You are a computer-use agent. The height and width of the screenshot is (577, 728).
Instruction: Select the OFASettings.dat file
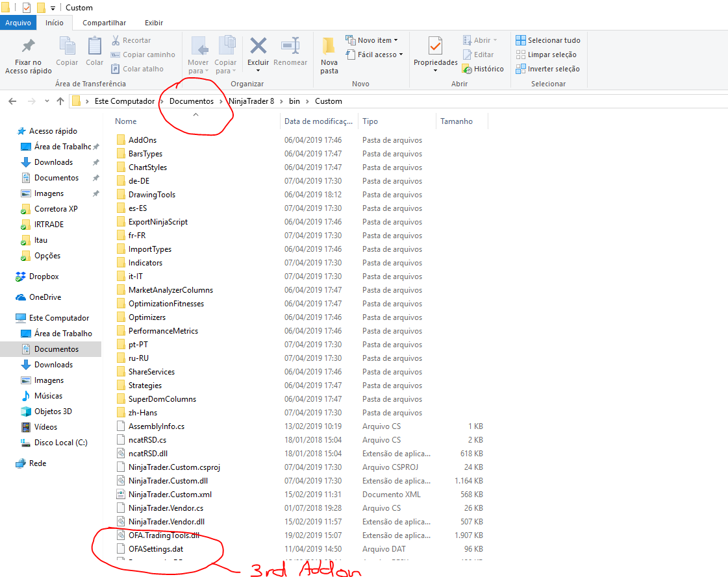[x=155, y=549]
